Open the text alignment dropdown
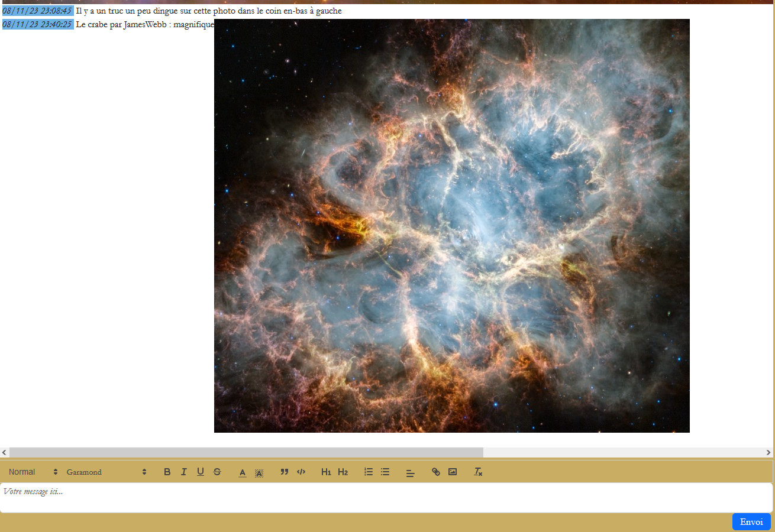This screenshot has height=532, width=775. point(411,472)
